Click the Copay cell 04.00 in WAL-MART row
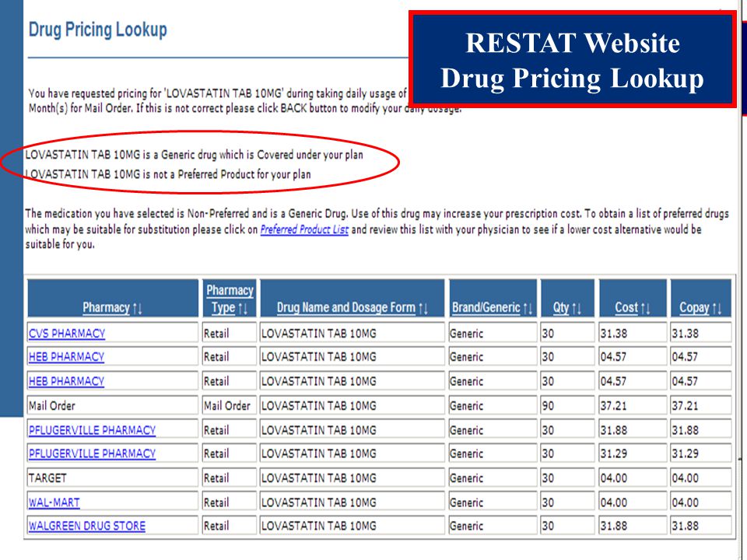Screen dimensions: 747x560 pos(701,502)
